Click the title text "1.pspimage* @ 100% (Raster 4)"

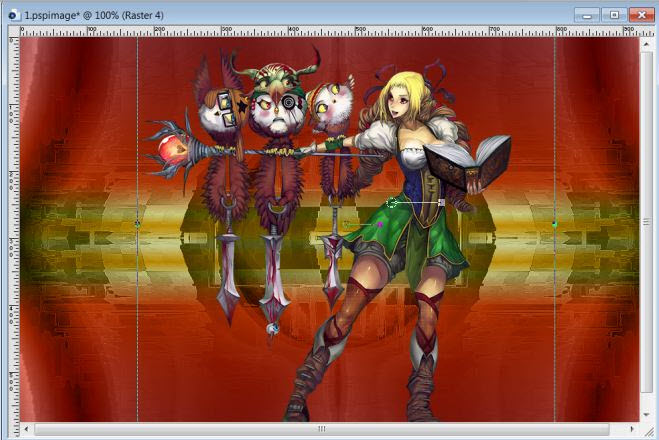[x=94, y=16]
